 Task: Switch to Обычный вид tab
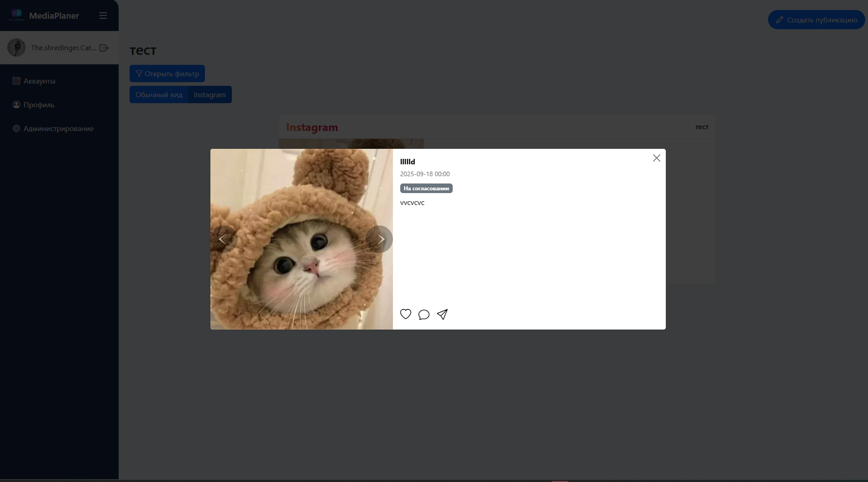(x=159, y=94)
